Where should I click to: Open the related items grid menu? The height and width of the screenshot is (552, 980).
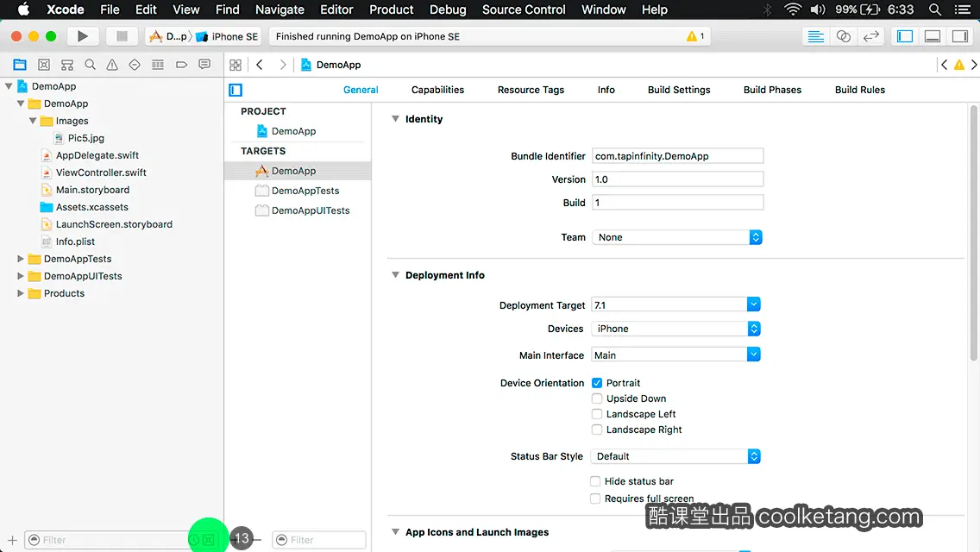(x=236, y=65)
